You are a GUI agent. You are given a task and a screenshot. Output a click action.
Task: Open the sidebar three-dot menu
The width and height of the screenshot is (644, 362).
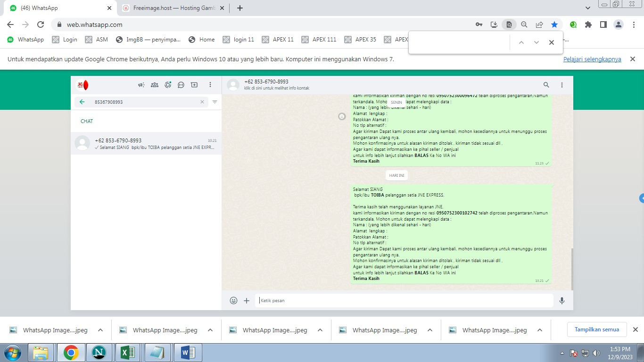click(210, 85)
